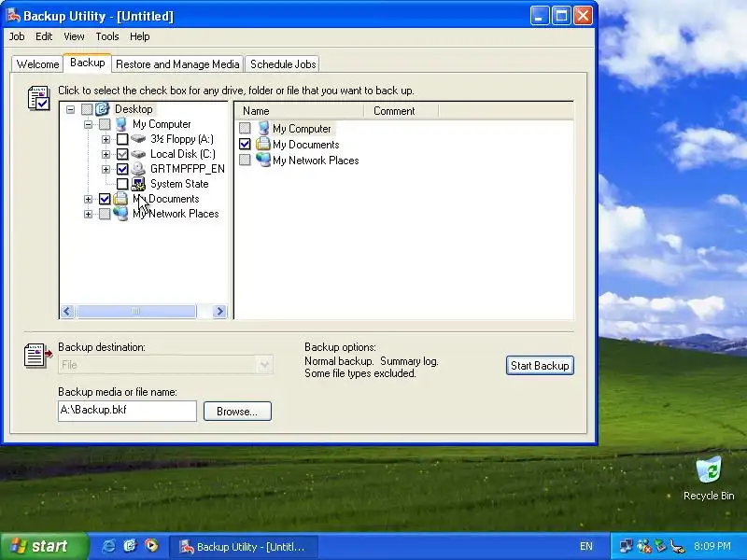Check My Network Places checkbox in the tree
The height and width of the screenshot is (560, 747).
click(x=105, y=214)
